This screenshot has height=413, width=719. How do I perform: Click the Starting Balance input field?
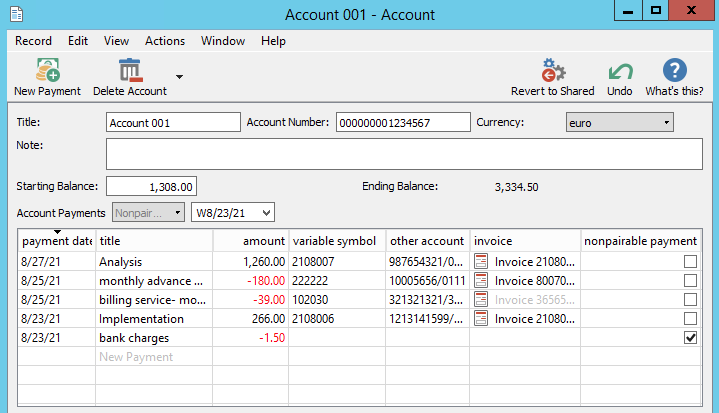click(x=151, y=186)
